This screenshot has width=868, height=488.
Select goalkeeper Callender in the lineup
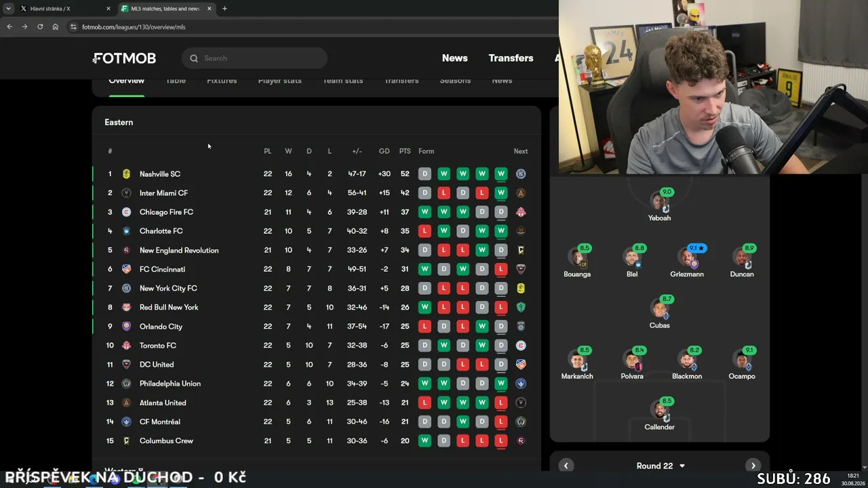coord(659,414)
